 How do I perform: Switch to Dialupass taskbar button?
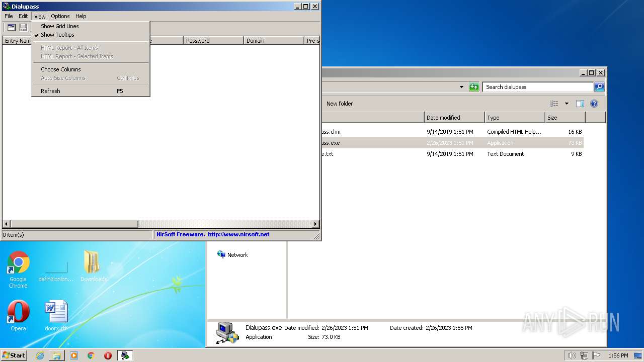(125, 355)
